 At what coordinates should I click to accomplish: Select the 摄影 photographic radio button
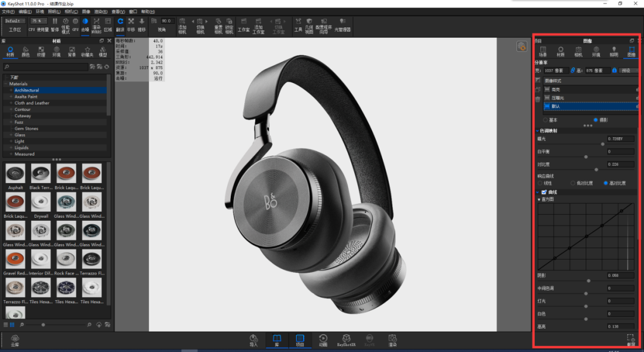[x=596, y=120]
